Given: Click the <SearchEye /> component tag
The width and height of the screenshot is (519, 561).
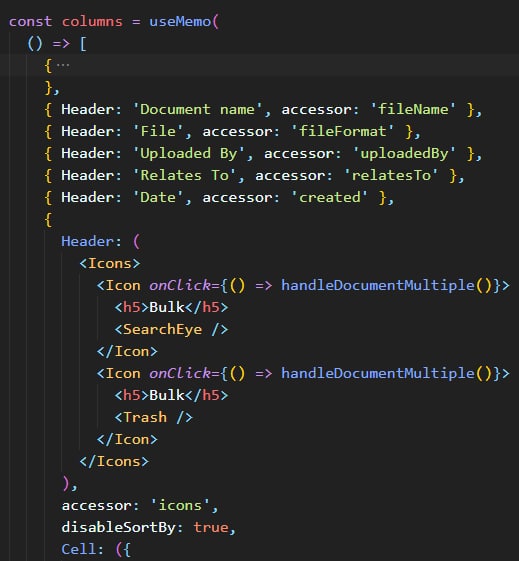Looking at the screenshot, I should [x=171, y=329].
